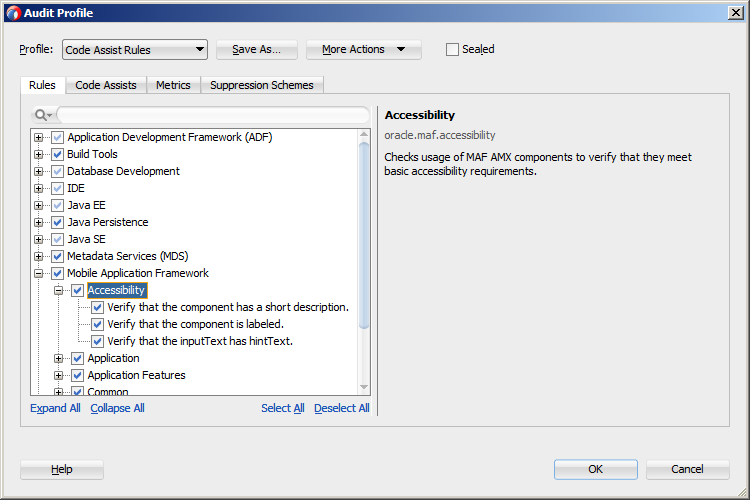Click the scroll down arrow of rules tree

(x=364, y=387)
